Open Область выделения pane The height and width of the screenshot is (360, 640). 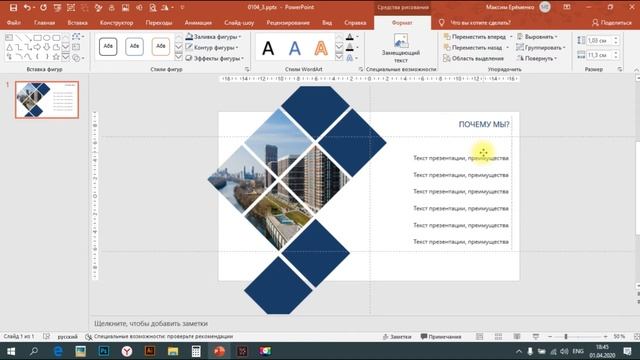click(x=473, y=58)
